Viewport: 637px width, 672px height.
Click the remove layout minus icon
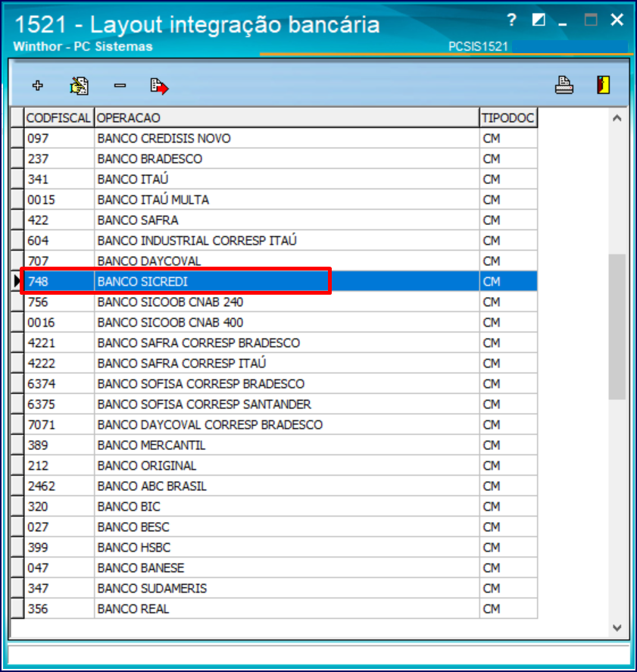click(x=120, y=86)
